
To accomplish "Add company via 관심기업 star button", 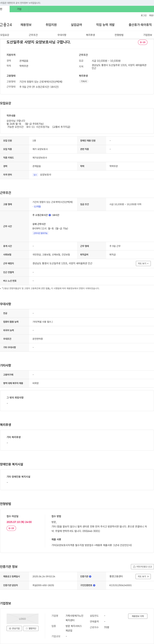I will click(x=14, y=628).
